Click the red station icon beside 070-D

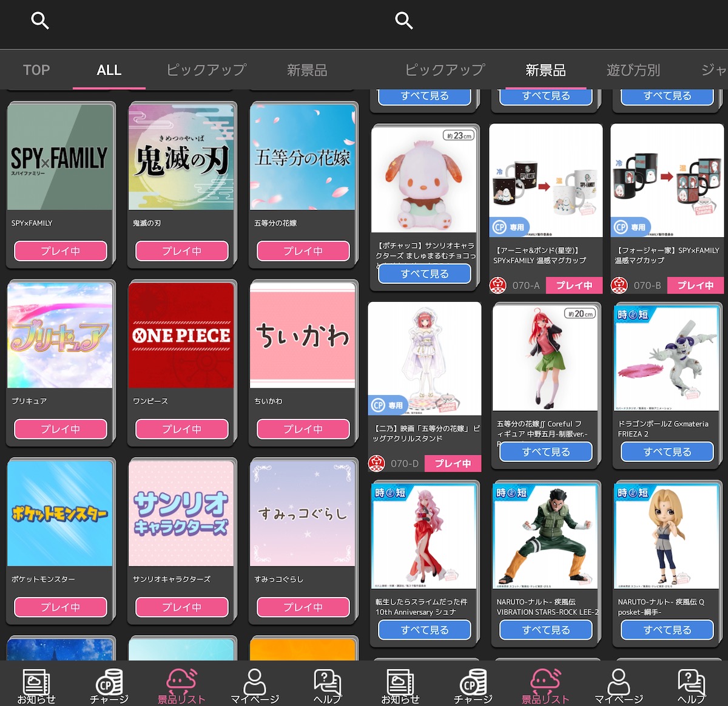click(x=377, y=464)
